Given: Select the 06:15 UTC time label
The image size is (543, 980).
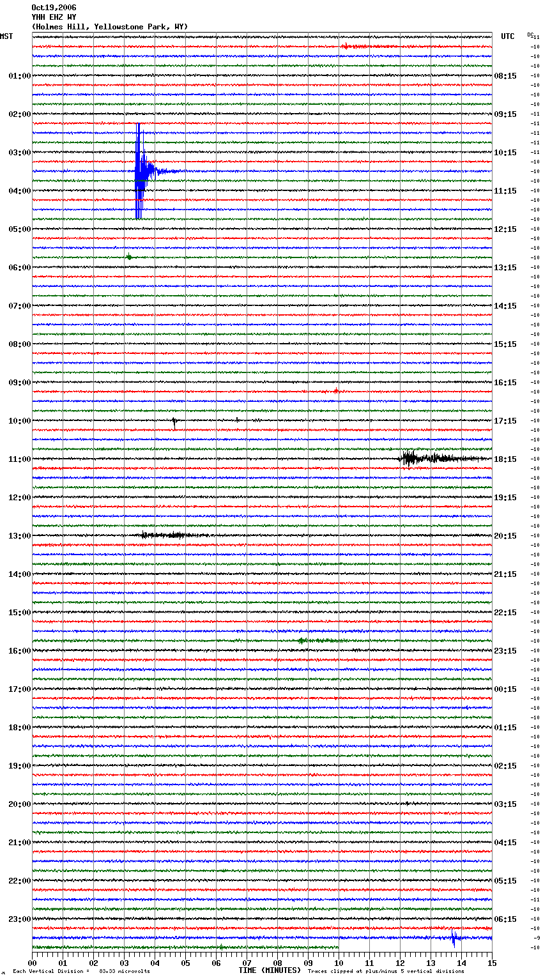Looking at the screenshot, I should pos(505,919).
